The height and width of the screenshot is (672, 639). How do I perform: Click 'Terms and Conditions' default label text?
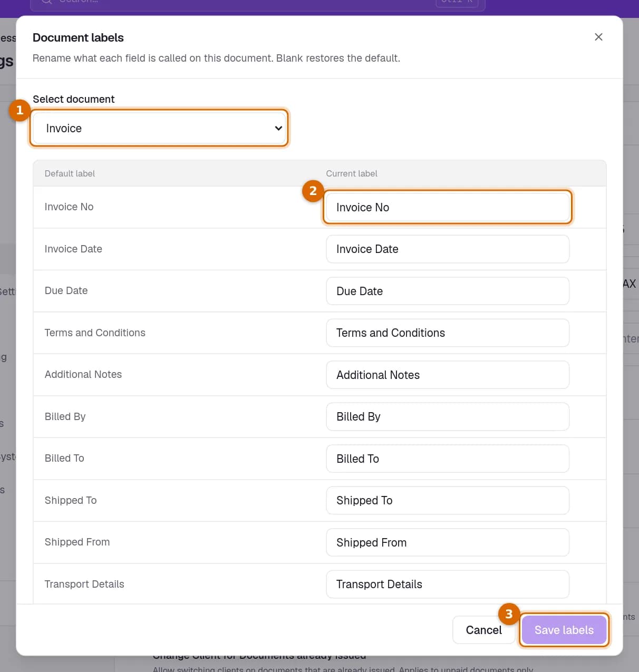tap(95, 333)
